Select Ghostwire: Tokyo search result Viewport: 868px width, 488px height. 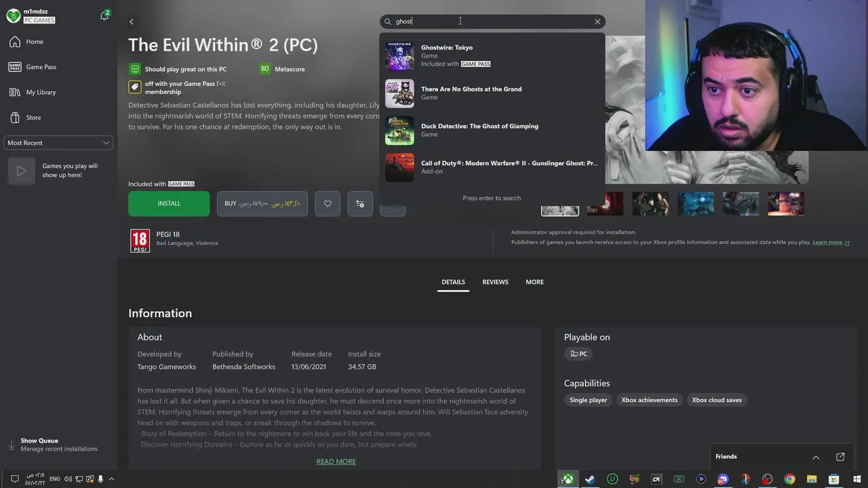(x=492, y=56)
